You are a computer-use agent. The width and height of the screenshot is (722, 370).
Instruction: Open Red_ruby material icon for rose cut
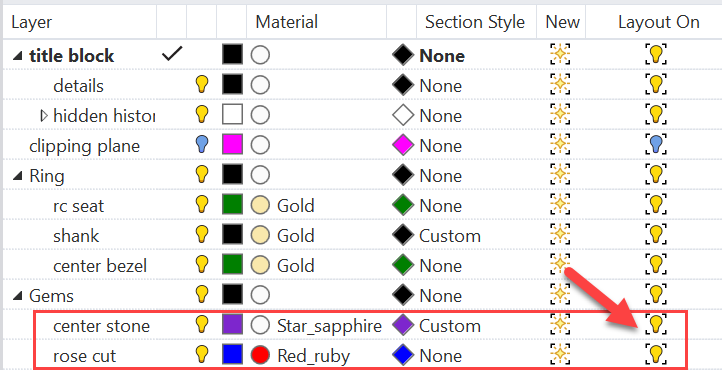pos(260,356)
